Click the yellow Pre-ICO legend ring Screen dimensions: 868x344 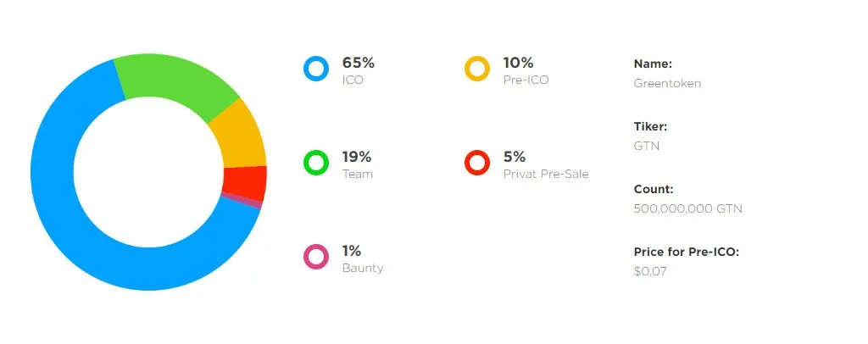click(x=476, y=69)
